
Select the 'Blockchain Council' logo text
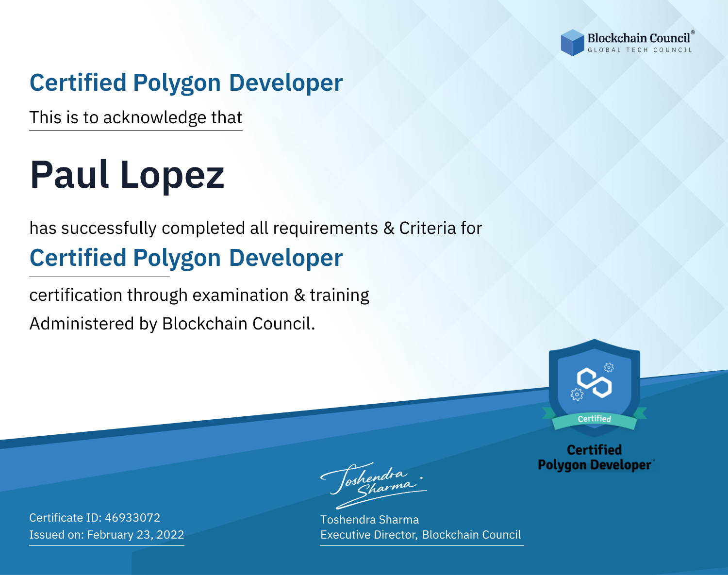(639, 38)
